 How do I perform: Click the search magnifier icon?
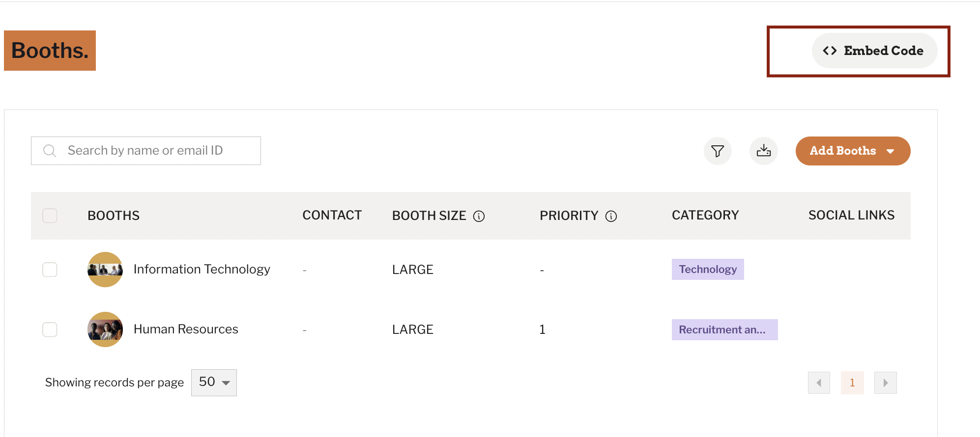click(50, 151)
